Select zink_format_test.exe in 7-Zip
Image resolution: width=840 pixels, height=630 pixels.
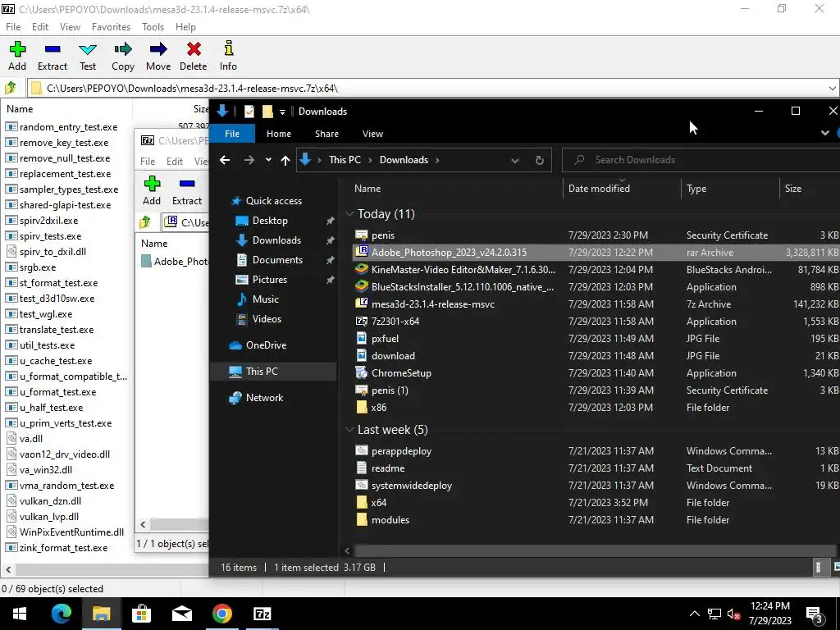click(x=63, y=547)
